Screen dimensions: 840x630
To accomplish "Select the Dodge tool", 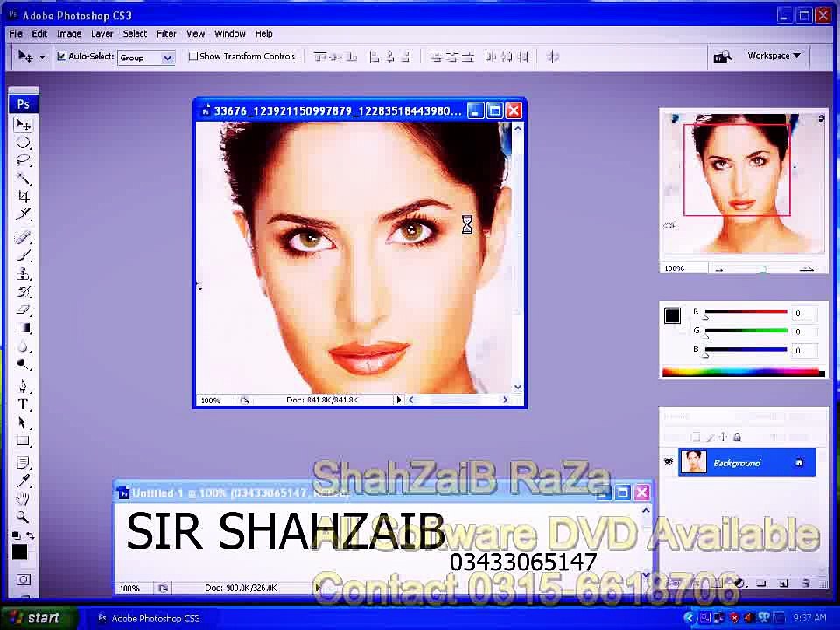I will [x=23, y=365].
